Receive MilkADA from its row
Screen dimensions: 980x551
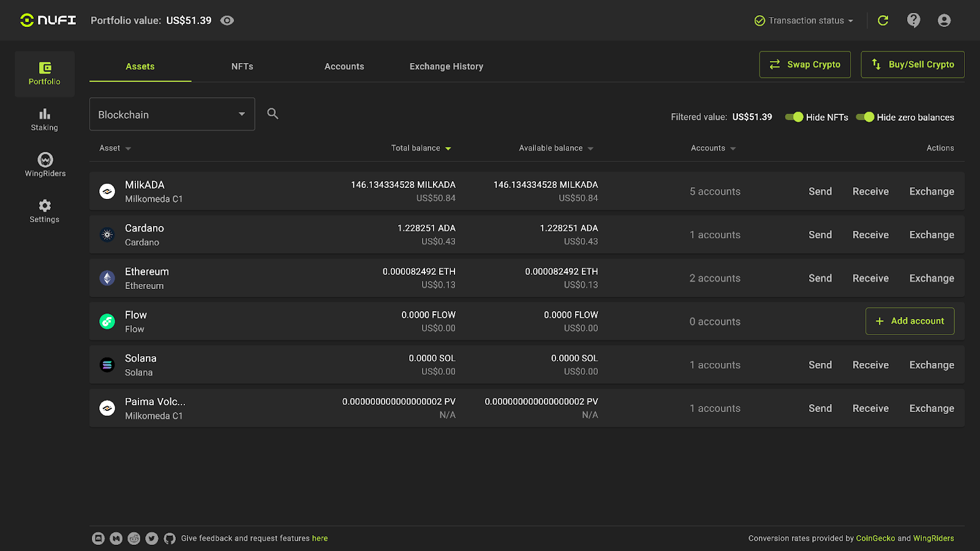pos(870,192)
